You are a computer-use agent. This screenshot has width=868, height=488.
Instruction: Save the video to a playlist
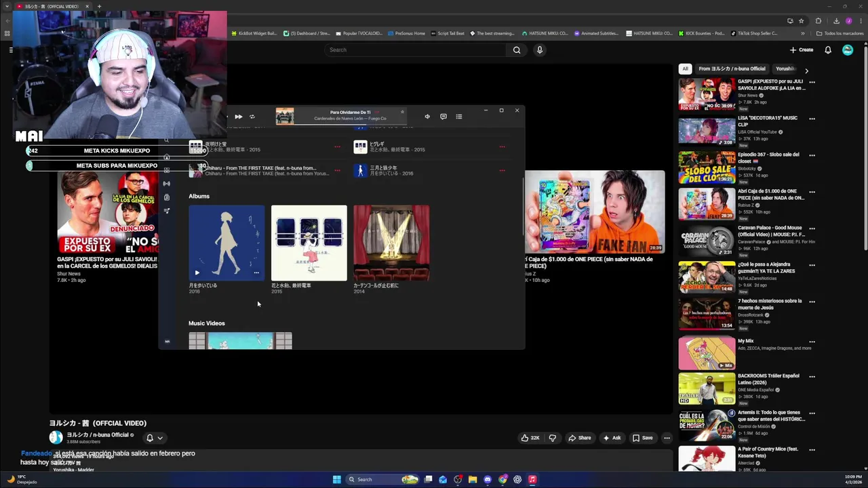click(643, 438)
